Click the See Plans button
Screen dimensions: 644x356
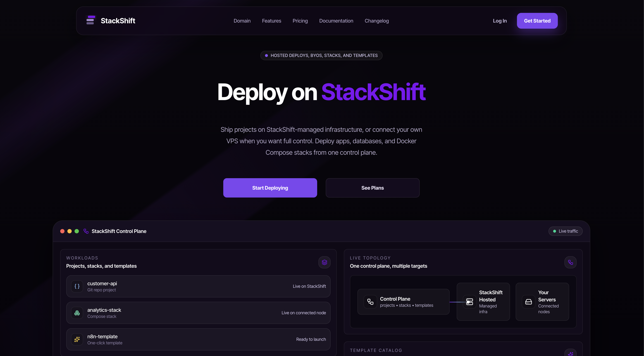[372, 188]
